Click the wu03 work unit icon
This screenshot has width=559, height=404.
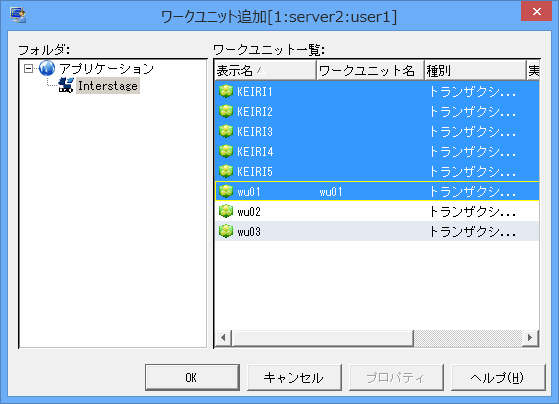tap(226, 231)
